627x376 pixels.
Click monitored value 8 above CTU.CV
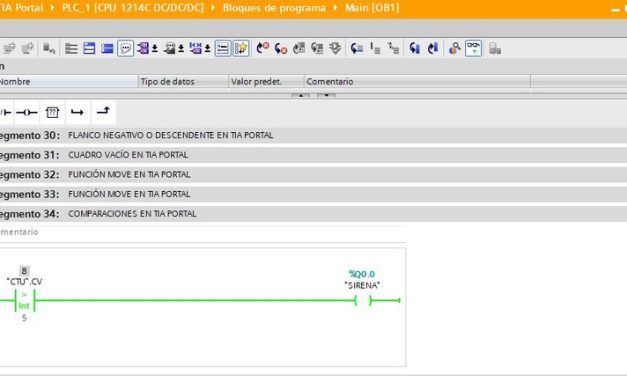[x=24, y=271]
